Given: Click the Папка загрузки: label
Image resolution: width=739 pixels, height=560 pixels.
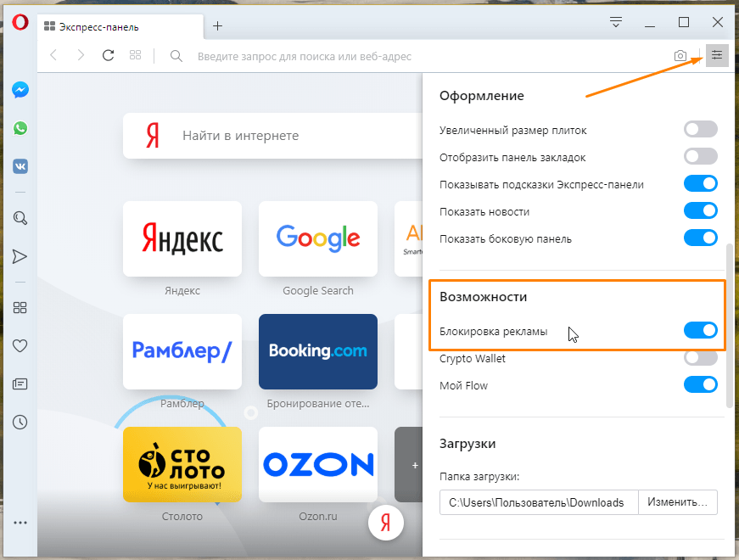Looking at the screenshot, I should [479, 477].
